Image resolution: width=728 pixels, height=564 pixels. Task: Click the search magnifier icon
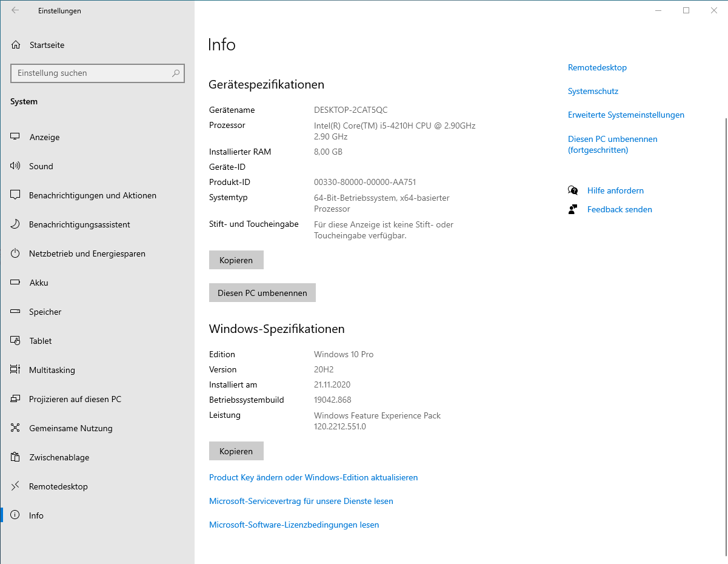pos(176,73)
